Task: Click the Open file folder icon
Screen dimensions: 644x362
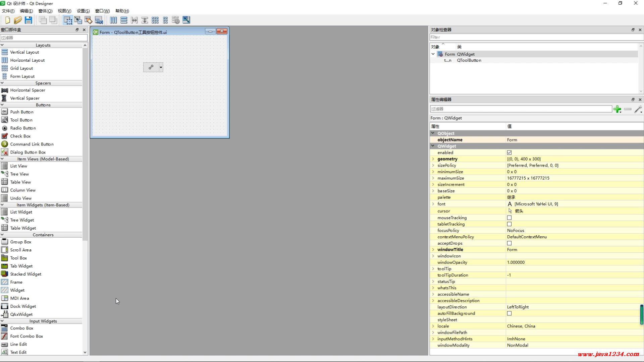Action: 18,20
